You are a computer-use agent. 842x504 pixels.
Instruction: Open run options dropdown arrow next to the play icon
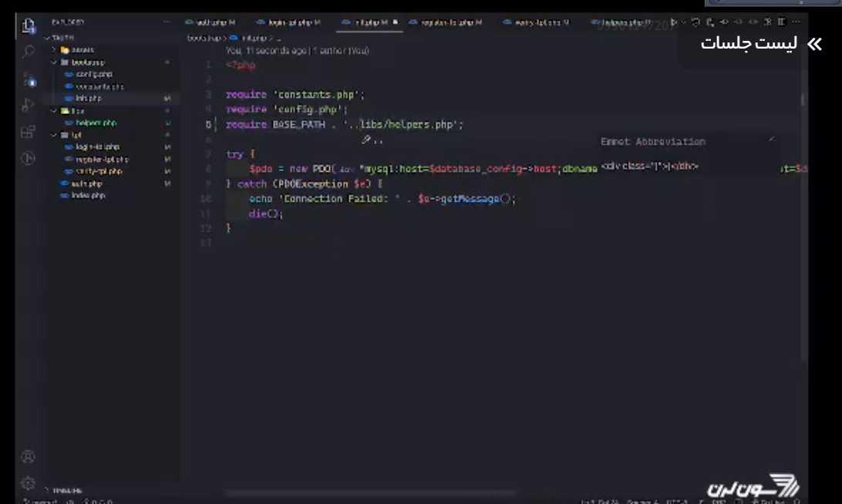683,22
